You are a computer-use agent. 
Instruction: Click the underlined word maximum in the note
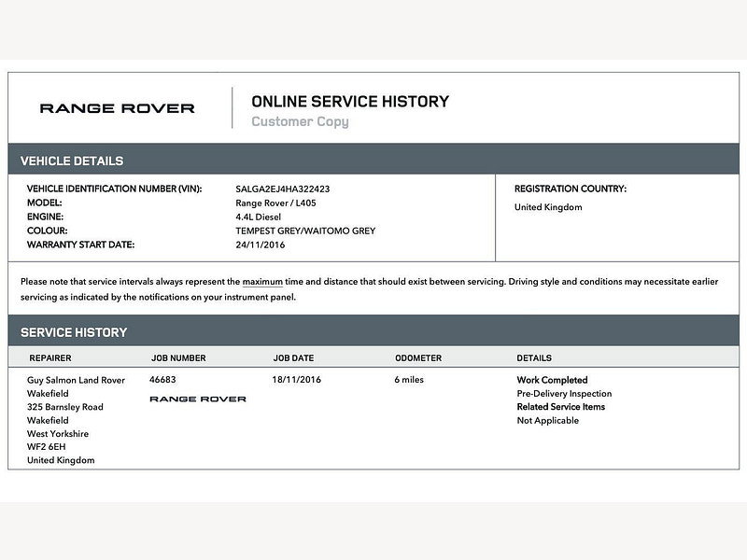[262, 282]
